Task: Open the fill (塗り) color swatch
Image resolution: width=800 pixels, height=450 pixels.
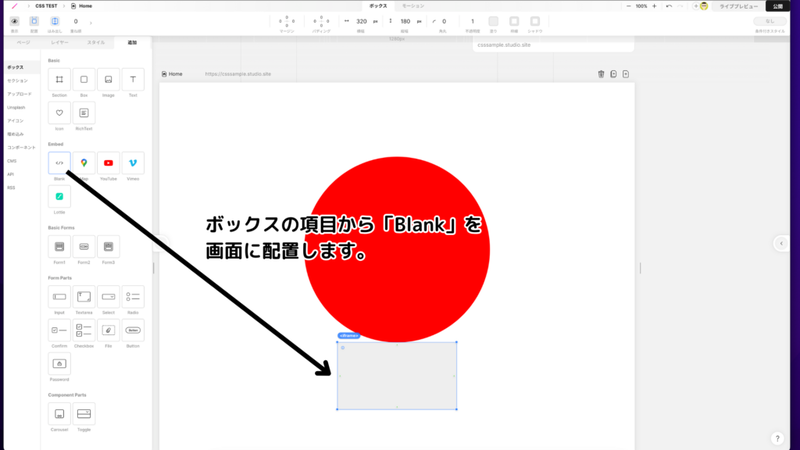Action: 493,21
